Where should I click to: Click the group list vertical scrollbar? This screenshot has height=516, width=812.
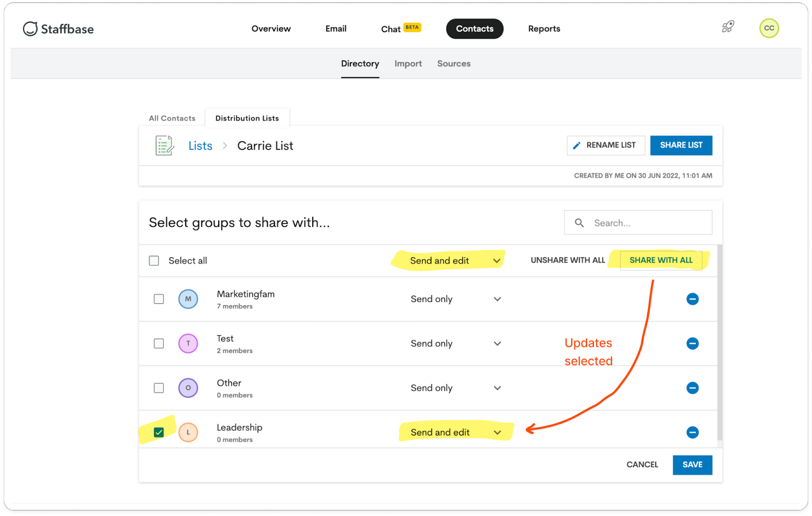[x=720, y=342]
